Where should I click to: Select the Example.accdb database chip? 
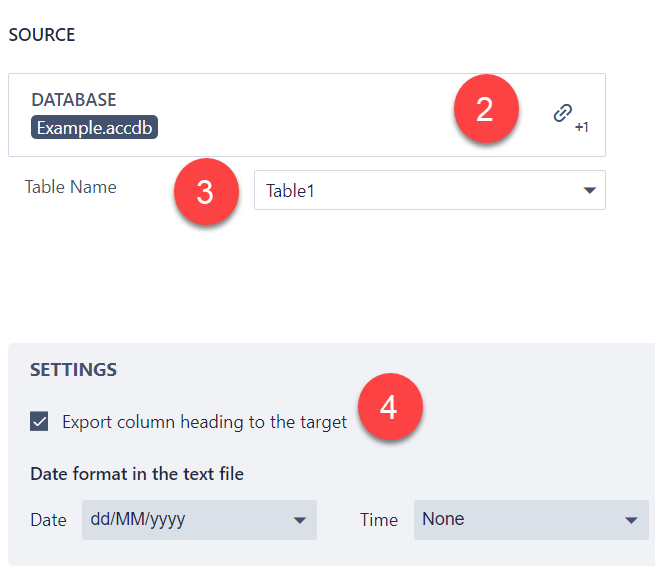click(x=97, y=128)
